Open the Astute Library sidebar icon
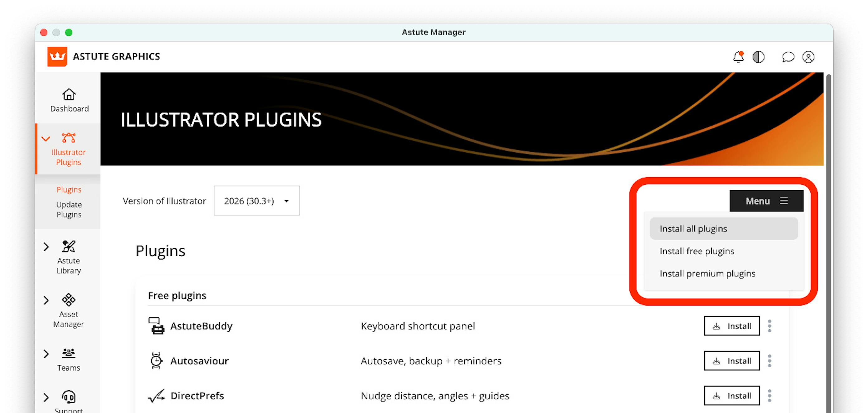Viewport: 868px width, 413px height. point(69,246)
